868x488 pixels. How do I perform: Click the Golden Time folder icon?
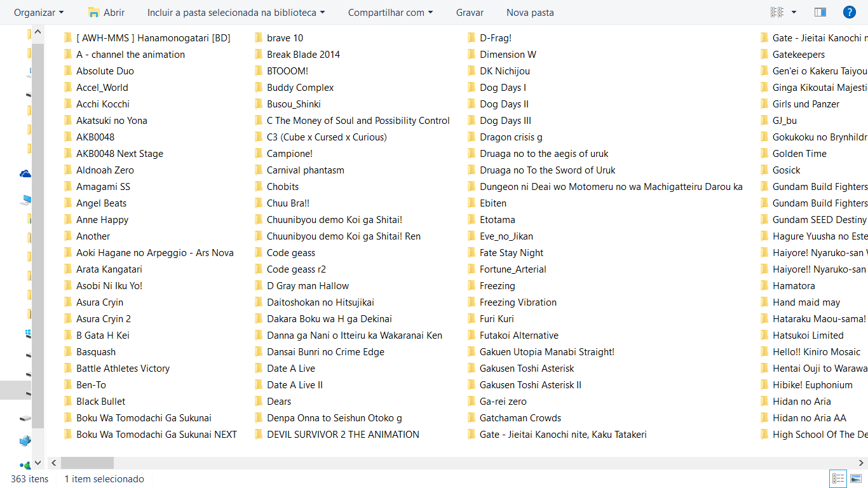tap(764, 153)
